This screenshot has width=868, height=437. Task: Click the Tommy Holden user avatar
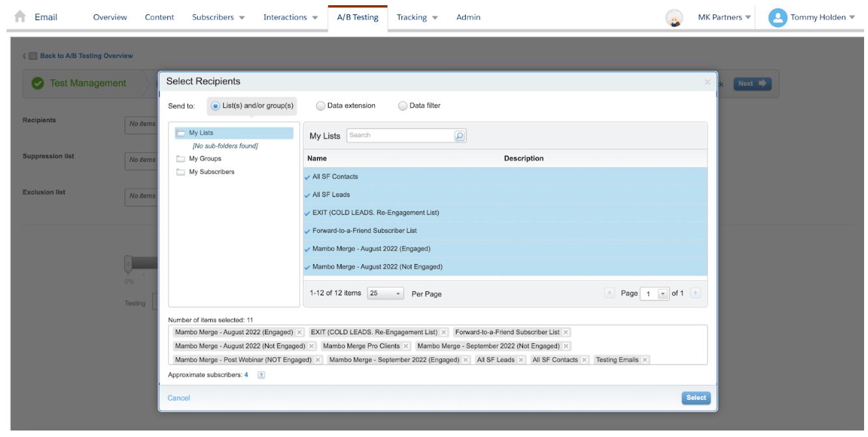pos(778,17)
